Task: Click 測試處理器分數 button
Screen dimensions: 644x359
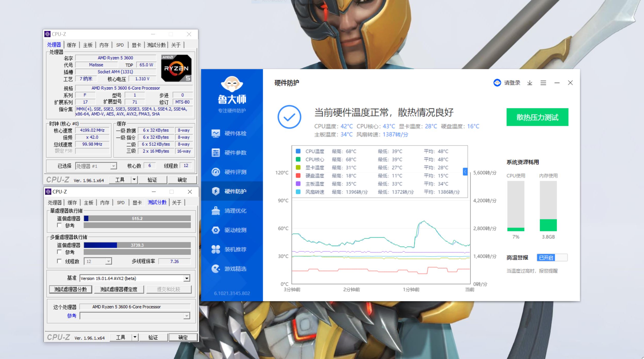Action: tap(70, 289)
